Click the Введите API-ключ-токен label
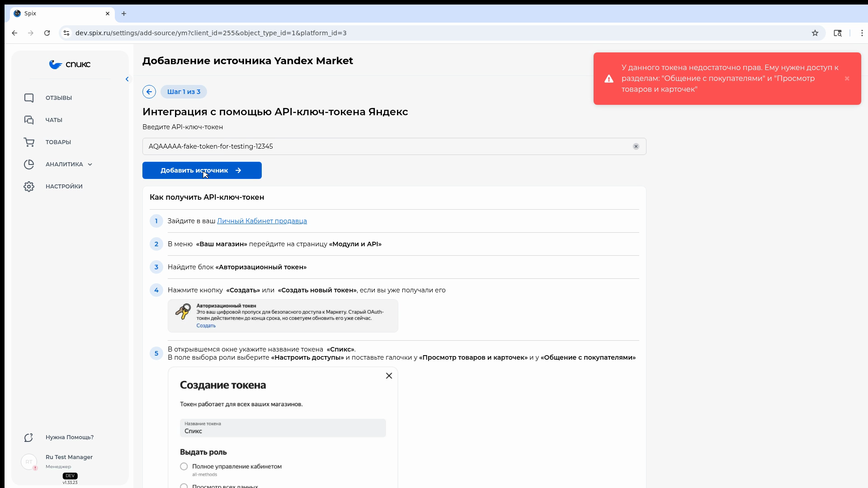This screenshot has width=868, height=488. pyautogui.click(x=183, y=127)
